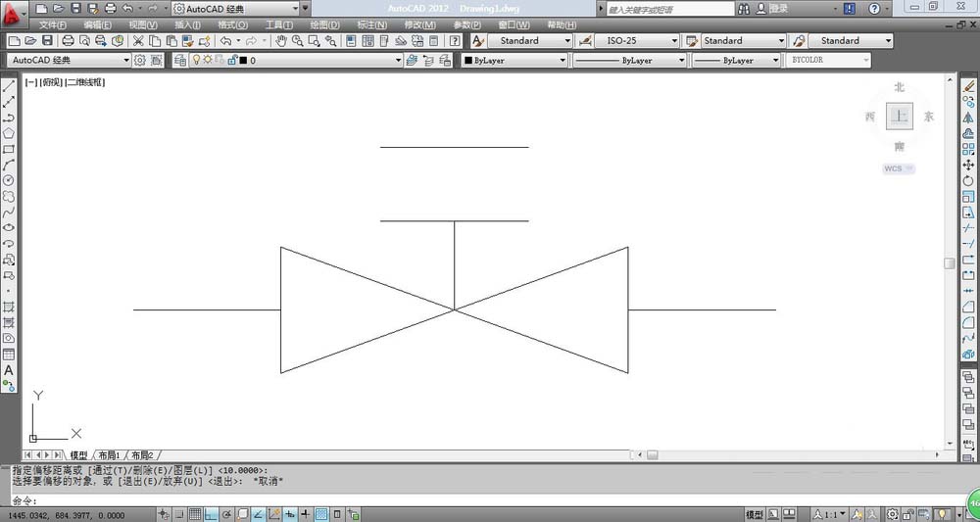
Task: Open the AutoCAD 经典 workspace dropdown in title bar
Action: point(235,9)
